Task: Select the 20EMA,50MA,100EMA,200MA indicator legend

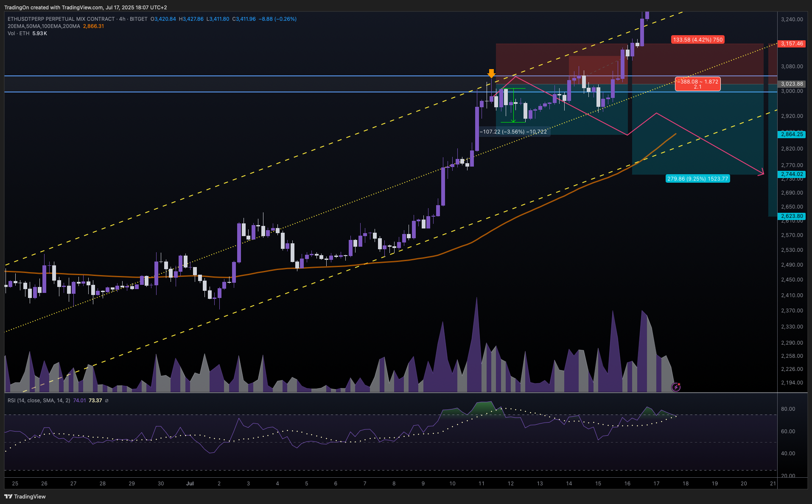Action: [x=44, y=26]
